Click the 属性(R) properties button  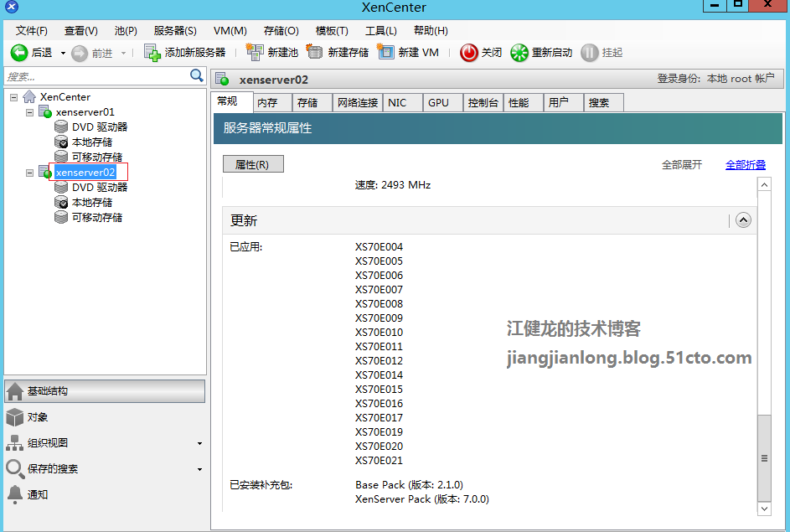[253, 164]
